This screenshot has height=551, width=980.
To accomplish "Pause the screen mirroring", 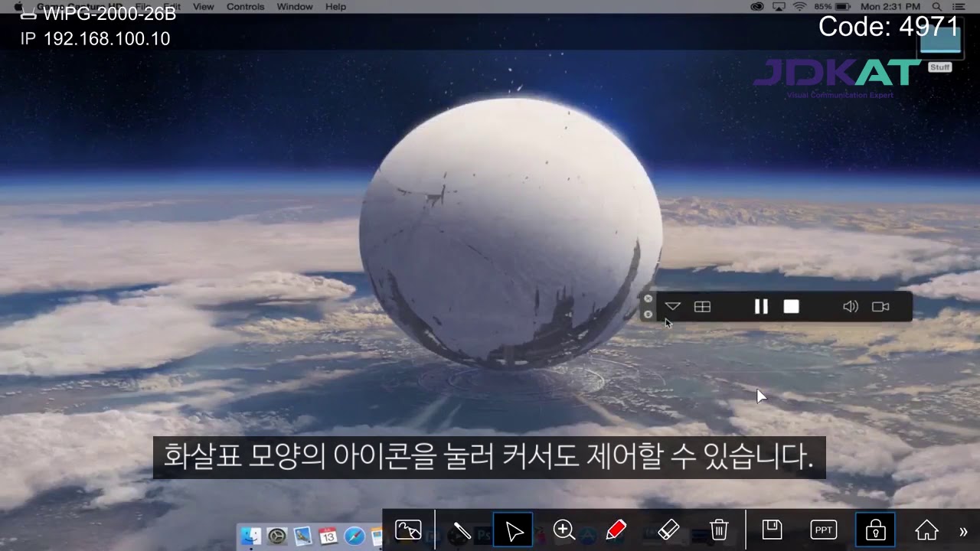I will 761,307.
